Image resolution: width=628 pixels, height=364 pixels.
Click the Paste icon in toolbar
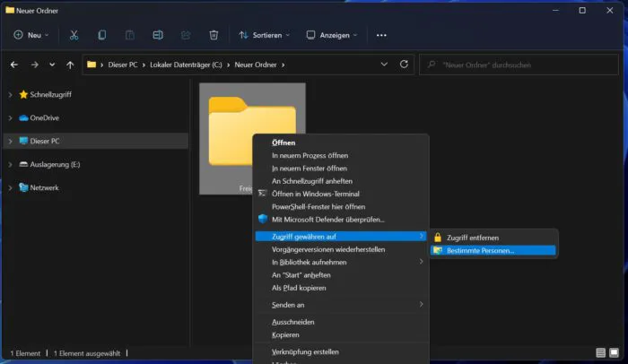[130, 35]
